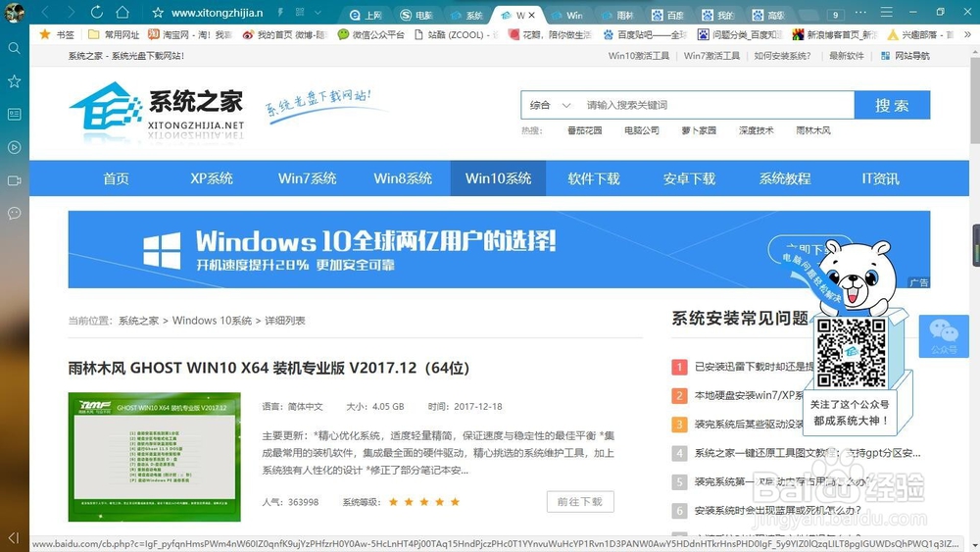Switch to the 高级 tab
Image resolution: width=980 pixels, height=552 pixels.
(x=768, y=15)
